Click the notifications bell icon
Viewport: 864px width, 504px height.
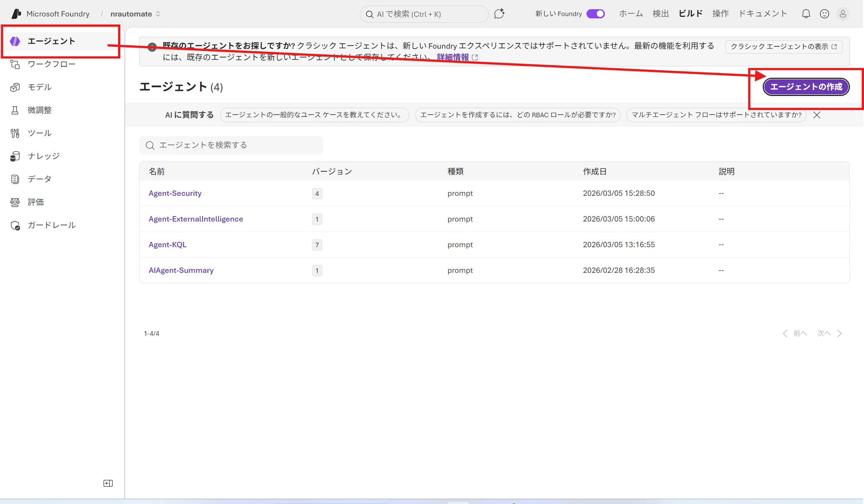click(806, 14)
